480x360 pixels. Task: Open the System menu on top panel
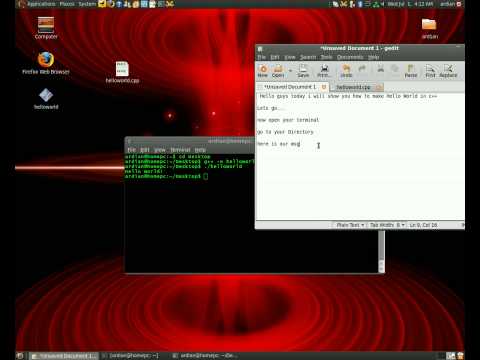[87, 4]
